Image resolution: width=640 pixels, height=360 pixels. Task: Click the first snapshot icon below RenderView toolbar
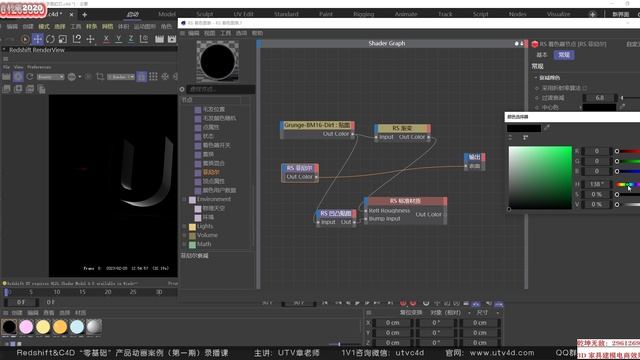6,89
